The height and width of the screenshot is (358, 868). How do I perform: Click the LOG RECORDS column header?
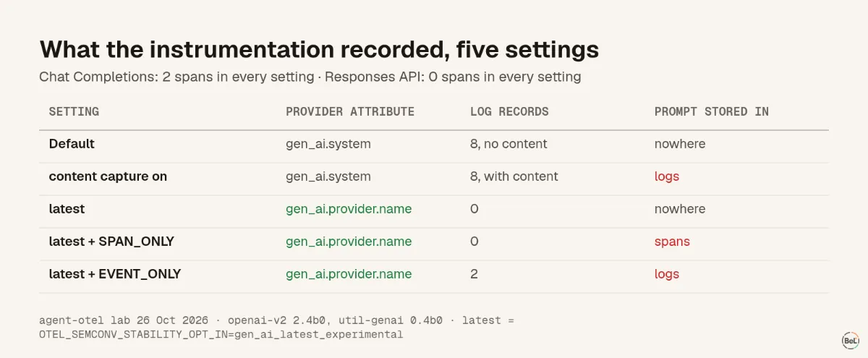pyautogui.click(x=509, y=111)
